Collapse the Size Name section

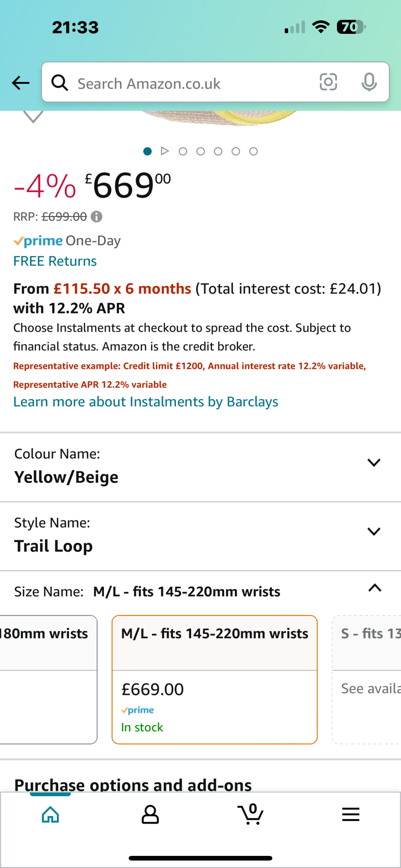pyautogui.click(x=374, y=589)
